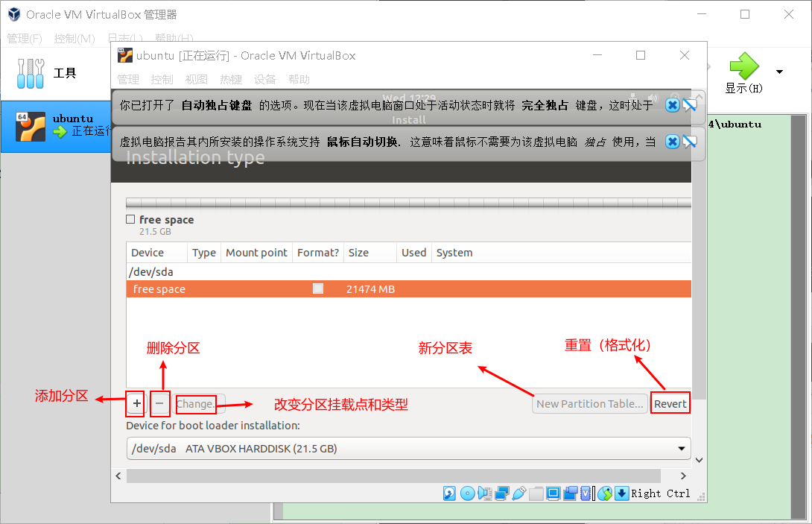The image size is (812, 524).
Task: Click the Used column header
Action: [413, 253]
